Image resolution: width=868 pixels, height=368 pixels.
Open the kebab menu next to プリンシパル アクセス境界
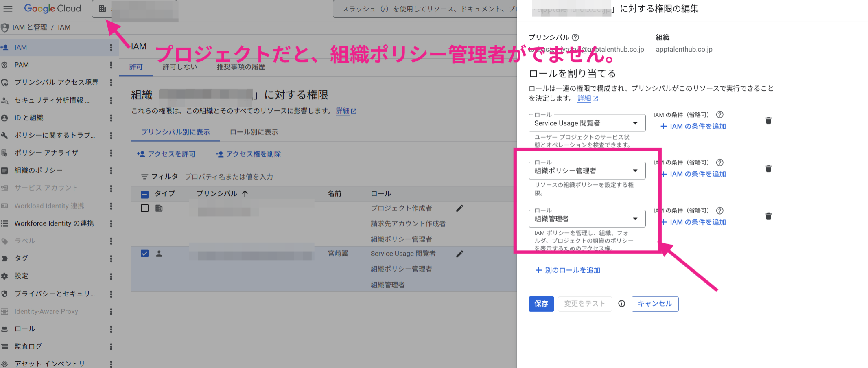pos(111,83)
